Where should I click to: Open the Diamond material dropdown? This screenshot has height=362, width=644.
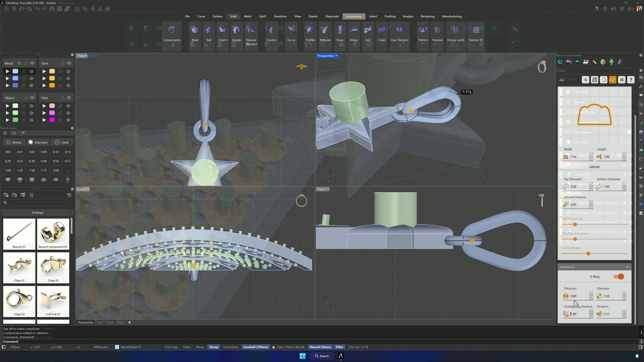point(38,142)
